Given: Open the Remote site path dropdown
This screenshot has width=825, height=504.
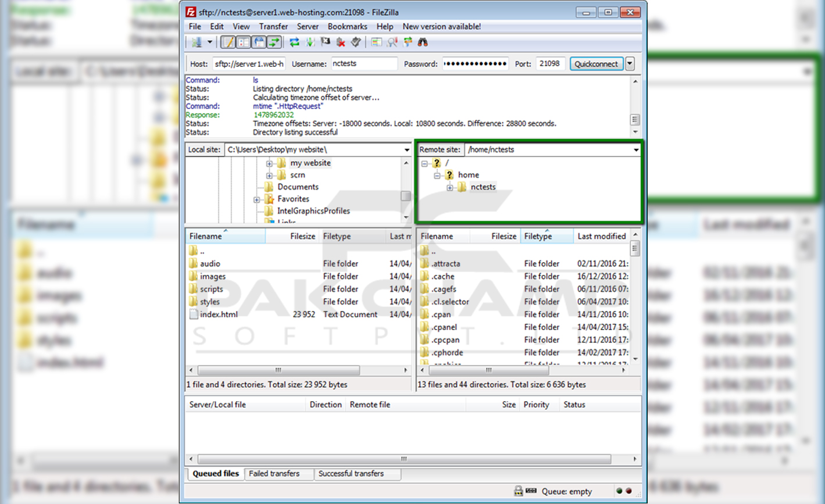Looking at the screenshot, I should click(x=636, y=150).
